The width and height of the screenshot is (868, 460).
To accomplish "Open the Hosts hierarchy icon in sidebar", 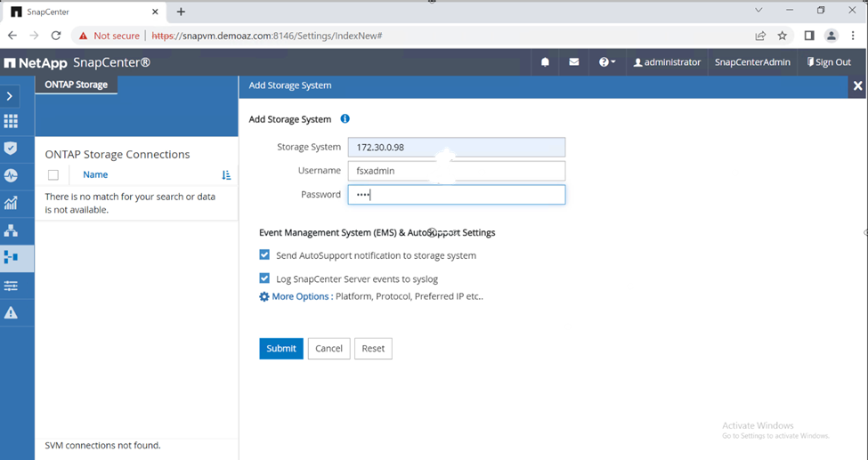I will coord(11,230).
